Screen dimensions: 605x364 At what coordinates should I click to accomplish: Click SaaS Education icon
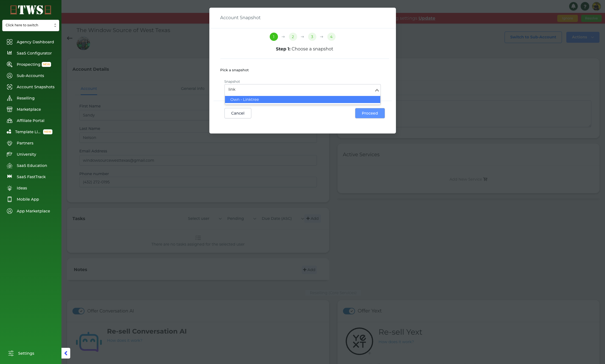pos(10,166)
